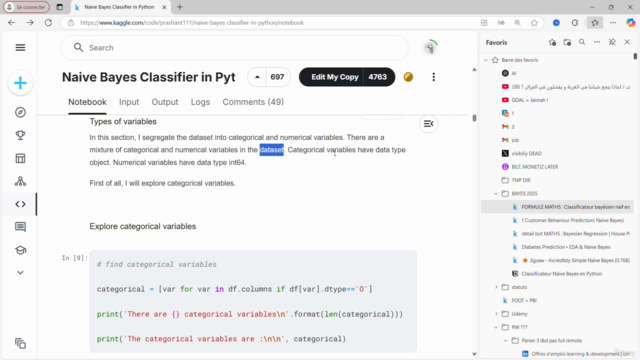Screen dimensions: 640x360
Task: Click the highlighted word dataset
Action: point(271,150)
